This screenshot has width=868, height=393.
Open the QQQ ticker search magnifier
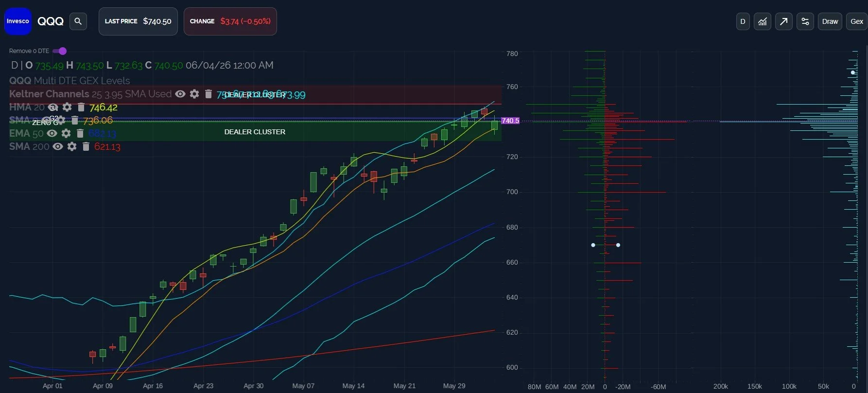point(78,21)
